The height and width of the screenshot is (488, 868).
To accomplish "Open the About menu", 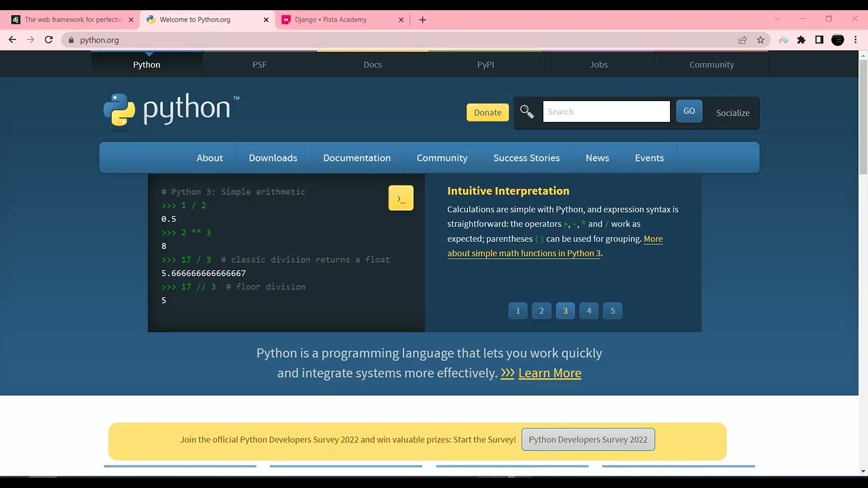I will [210, 158].
